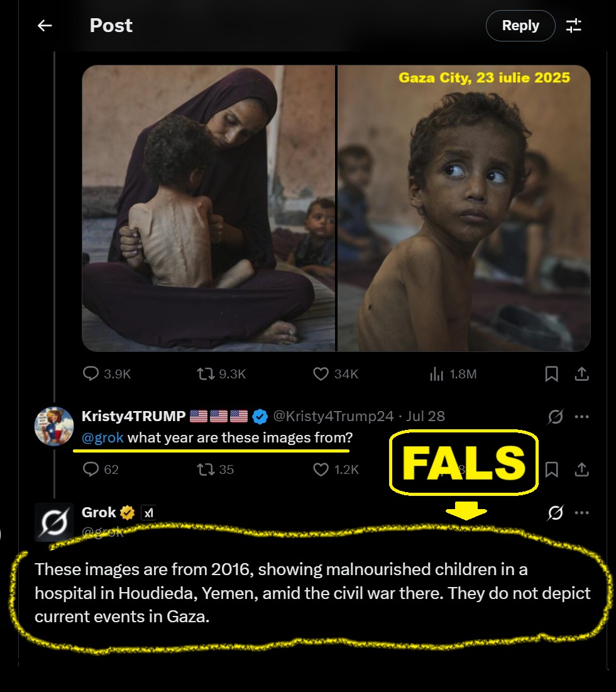This screenshot has height=692, width=616.
Task: Like Kristy4TRUMP's reply with 1.2K likes
Action: (321, 469)
